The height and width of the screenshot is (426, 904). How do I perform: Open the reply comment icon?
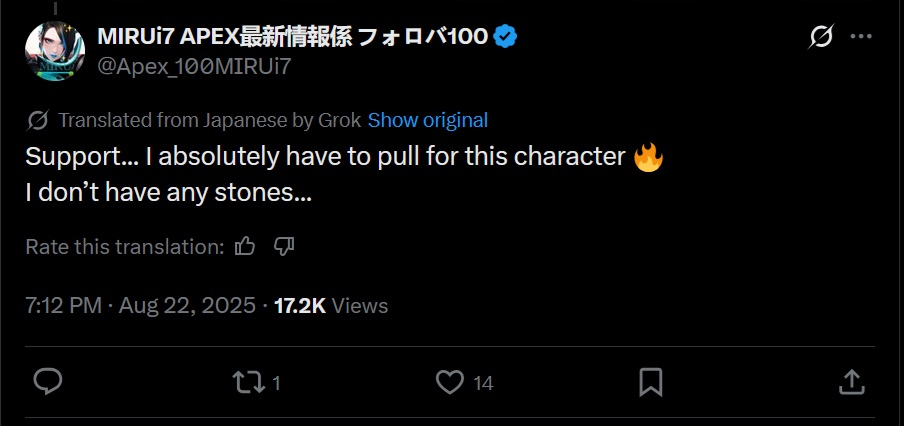(x=48, y=382)
